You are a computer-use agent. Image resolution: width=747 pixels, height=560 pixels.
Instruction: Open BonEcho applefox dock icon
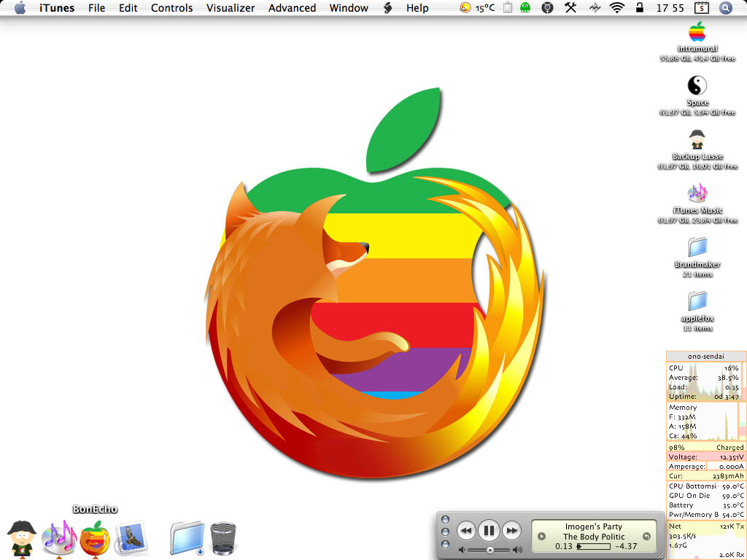click(96, 539)
